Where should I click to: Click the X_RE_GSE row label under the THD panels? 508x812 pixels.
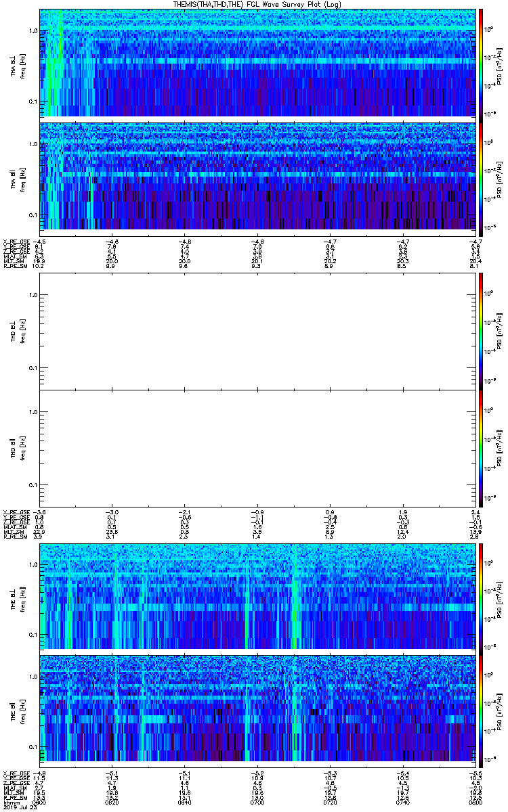point(15,512)
